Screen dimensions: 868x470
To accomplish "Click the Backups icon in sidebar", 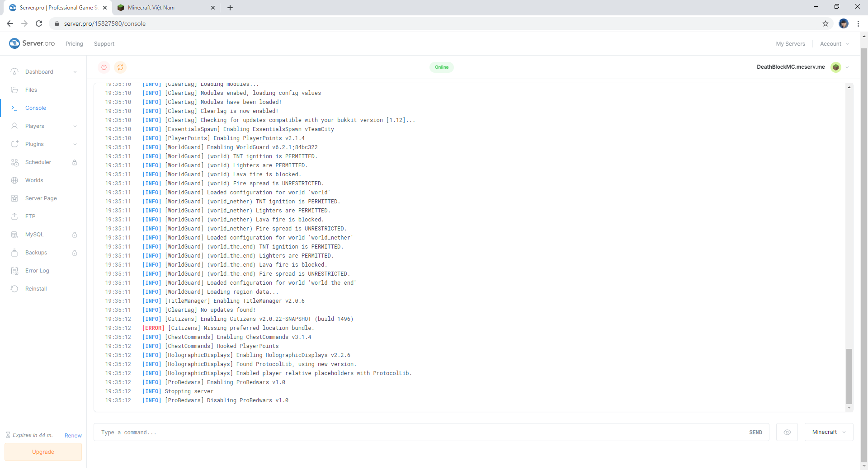I will click(x=14, y=253).
